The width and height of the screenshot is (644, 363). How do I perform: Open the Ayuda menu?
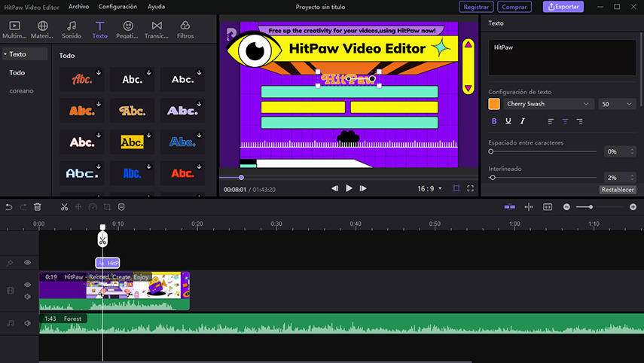pos(157,7)
